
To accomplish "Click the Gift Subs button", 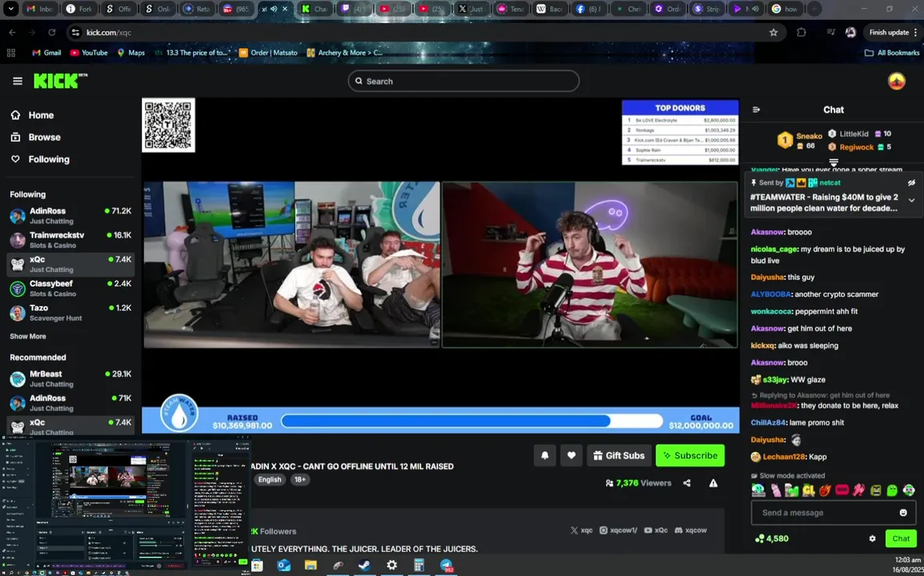I will tap(619, 455).
